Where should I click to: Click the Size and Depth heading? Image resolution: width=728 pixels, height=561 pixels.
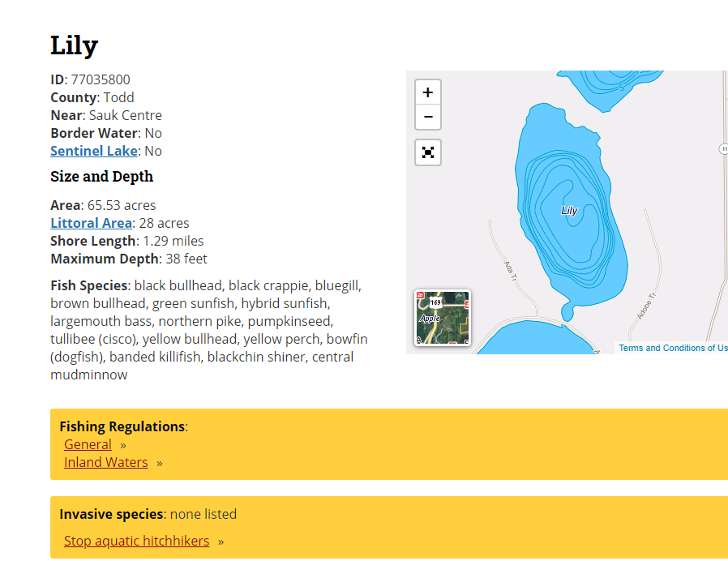click(x=101, y=177)
